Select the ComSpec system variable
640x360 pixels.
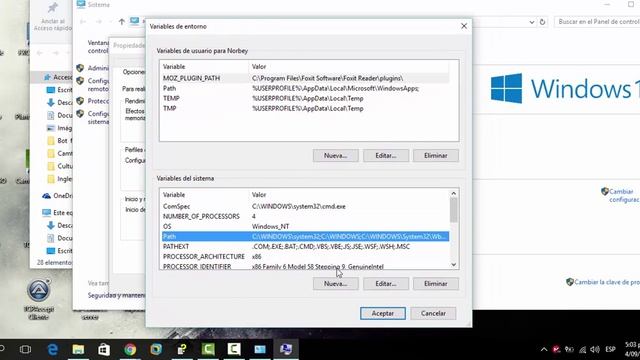pyautogui.click(x=305, y=207)
